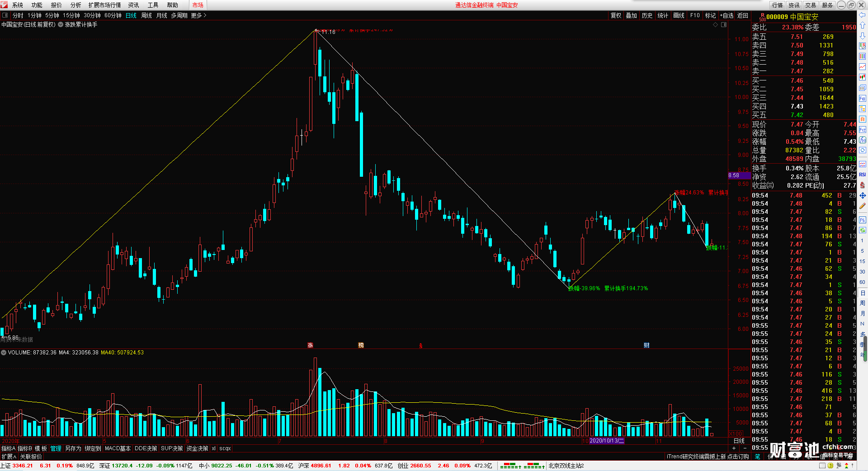Click the F5 chart switch icon
This screenshot has height=471, width=868.
[862, 220]
